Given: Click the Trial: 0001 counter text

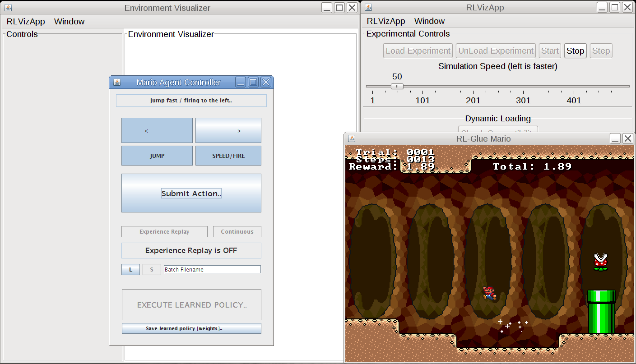Looking at the screenshot, I should (x=395, y=152).
